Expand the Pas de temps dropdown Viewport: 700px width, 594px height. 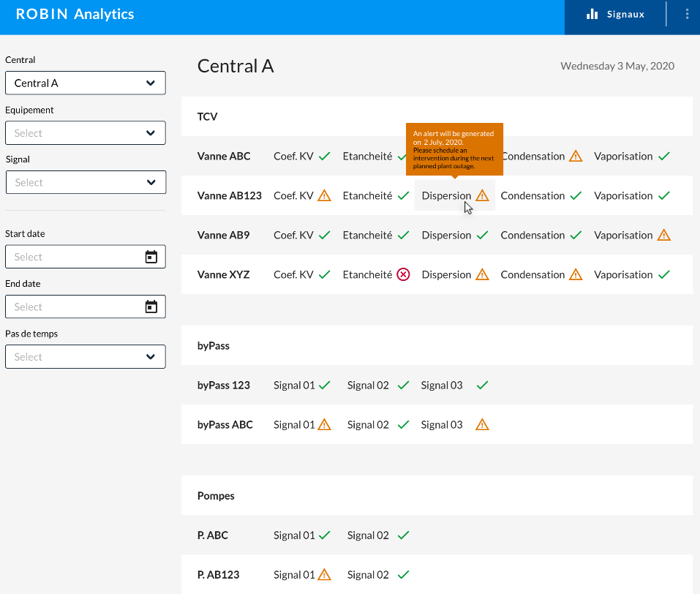86,357
